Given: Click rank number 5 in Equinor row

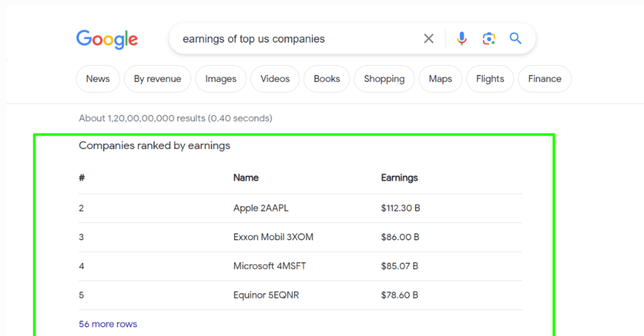Looking at the screenshot, I should click(x=81, y=295).
